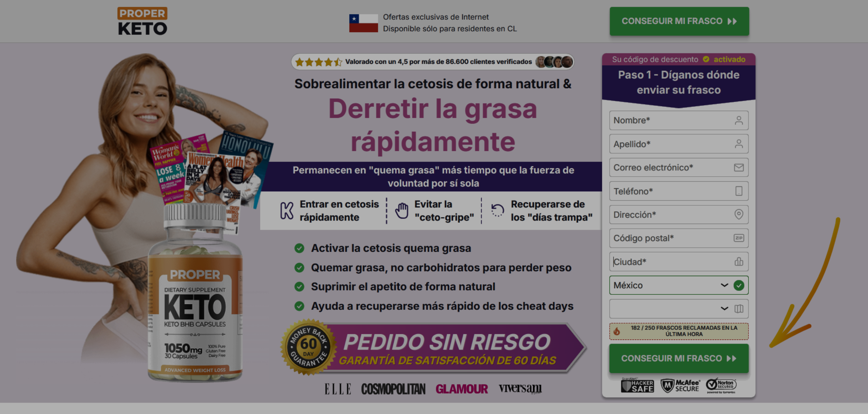Viewport: 868px width, 414px height.
Task: Click the Proper Keto logo
Action: (x=143, y=21)
